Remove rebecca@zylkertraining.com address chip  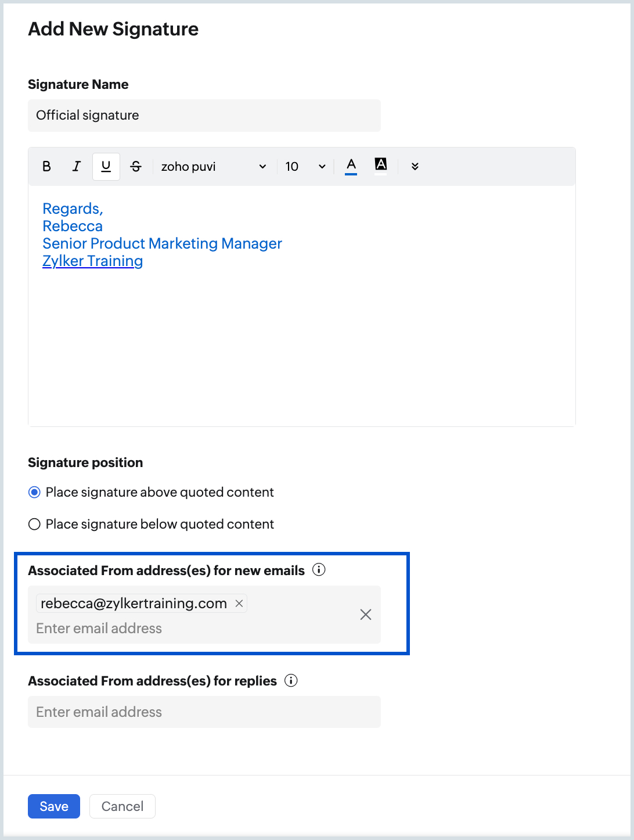[239, 604]
